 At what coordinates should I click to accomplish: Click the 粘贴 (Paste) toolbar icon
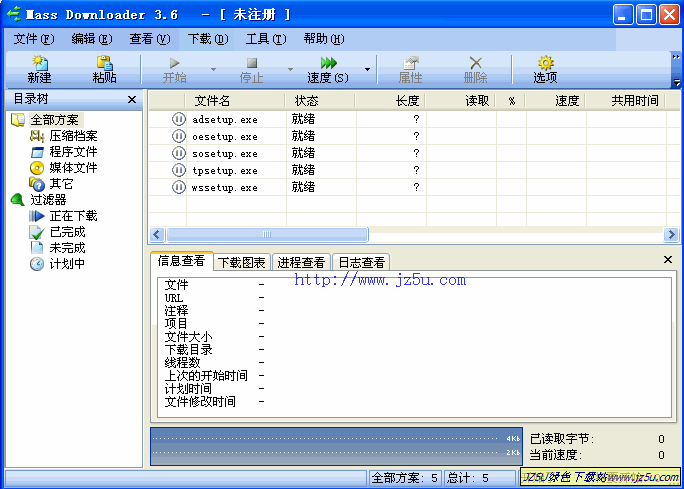105,70
